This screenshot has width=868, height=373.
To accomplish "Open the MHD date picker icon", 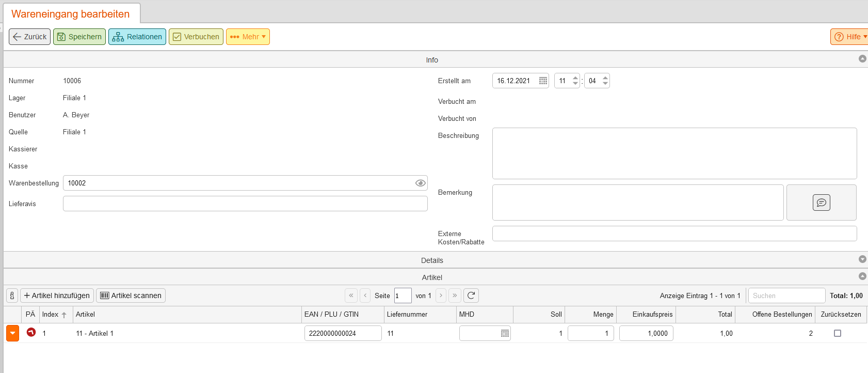I will point(505,334).
